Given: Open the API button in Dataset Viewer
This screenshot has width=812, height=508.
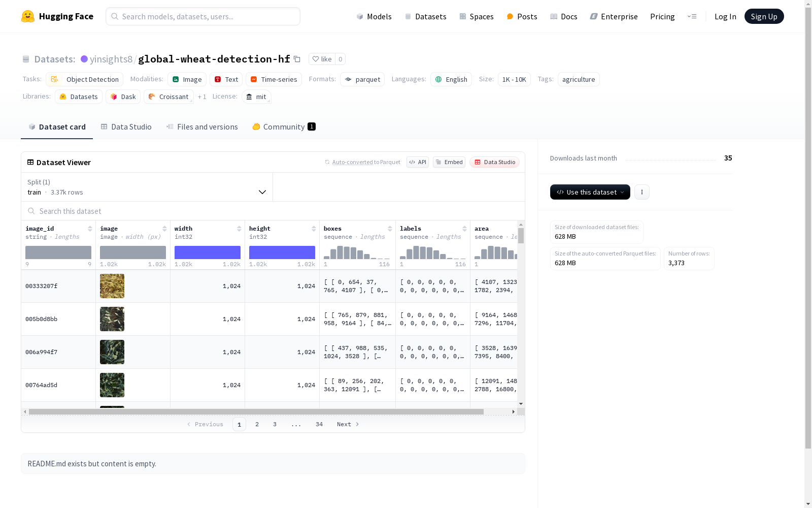Looking at the screenshot, I should pyautogui.click(x=418, y=162).
